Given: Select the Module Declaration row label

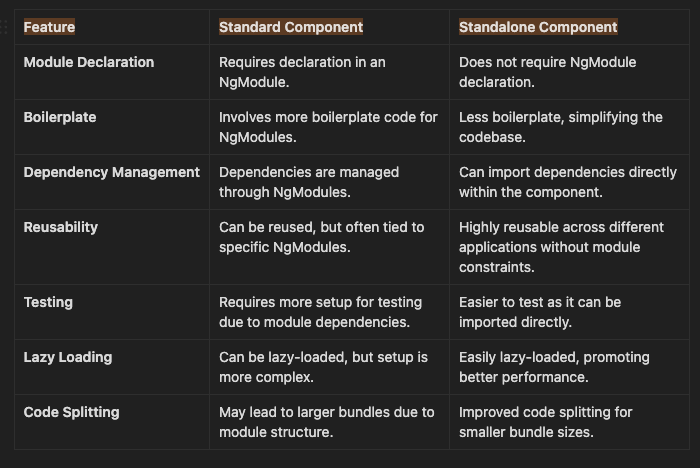Looking at the screenshot, I should 89,62.
